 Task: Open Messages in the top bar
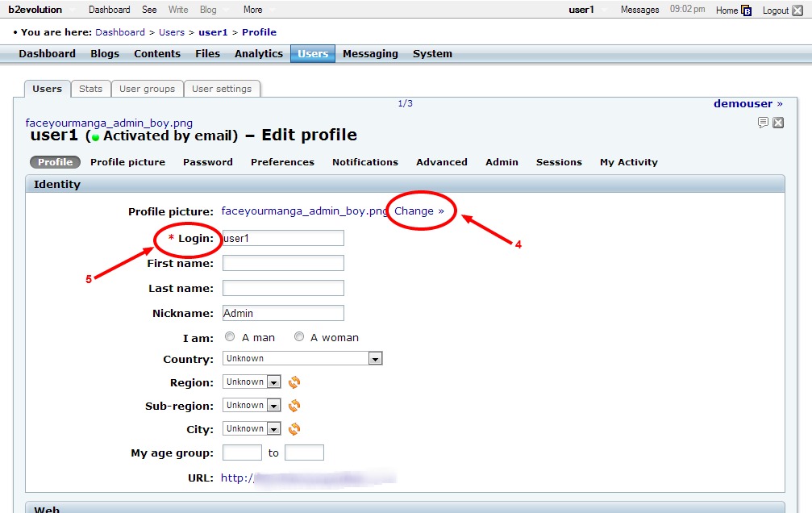coord(640,10)
